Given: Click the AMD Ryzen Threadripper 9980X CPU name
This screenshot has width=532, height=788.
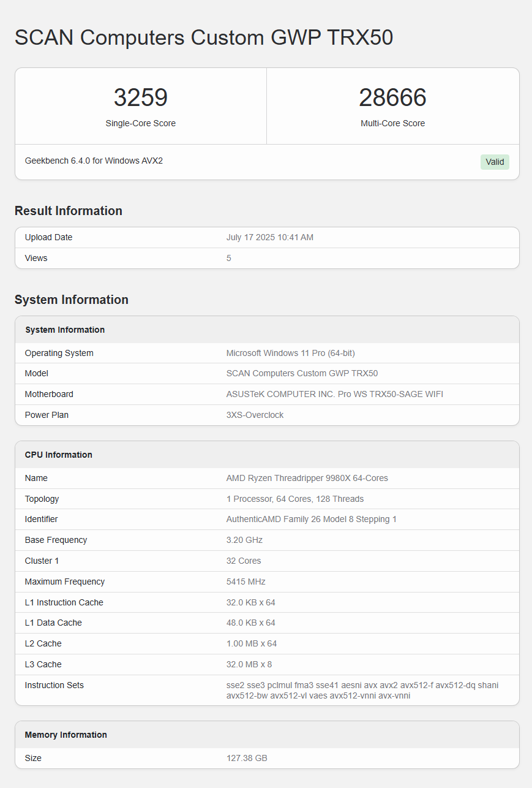Looking at the screenshot, I should coord(307,478).
